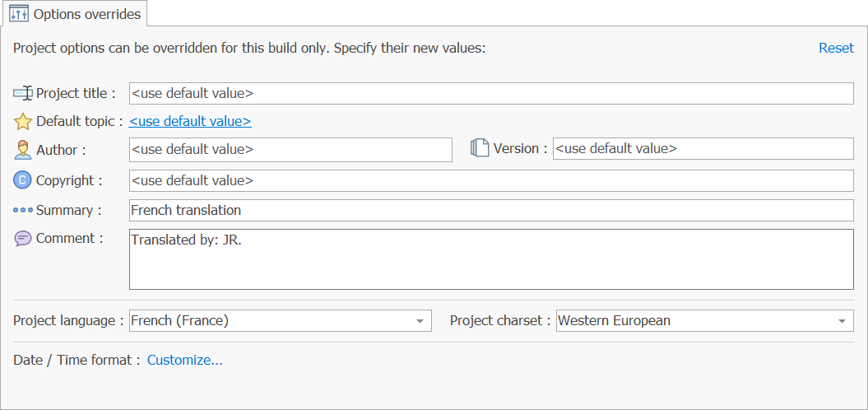The height and width of the screenshot is (410, 868).
Task: Click the blue Copyright circle icon
Action: (22, 180)
